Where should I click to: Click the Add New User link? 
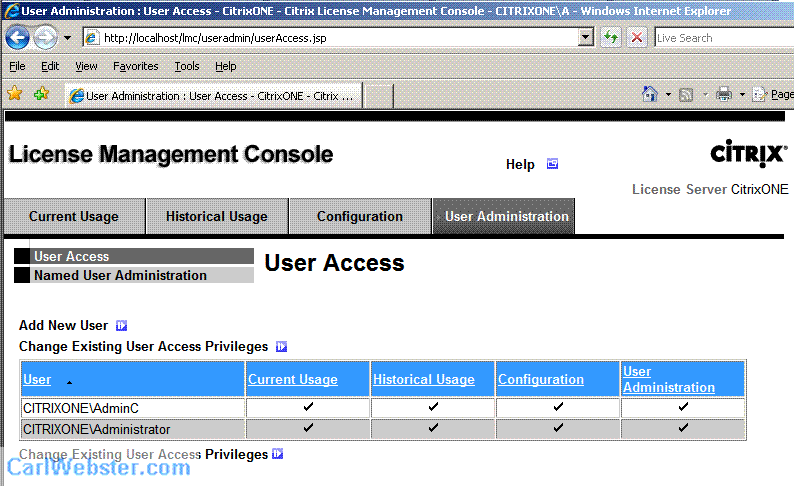[x=63, y=326]
